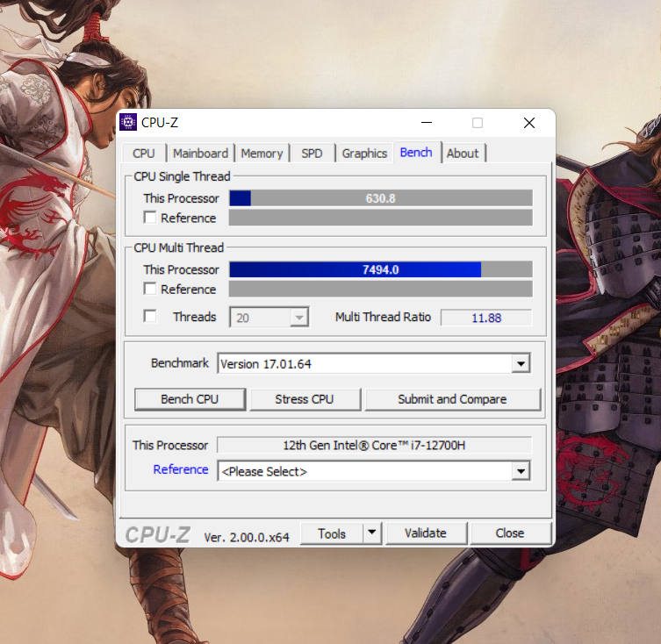Enable Reference checkbox under CPU Single Thread
The height and width of the screenshot is (644, 661).
tap(150, 218)
